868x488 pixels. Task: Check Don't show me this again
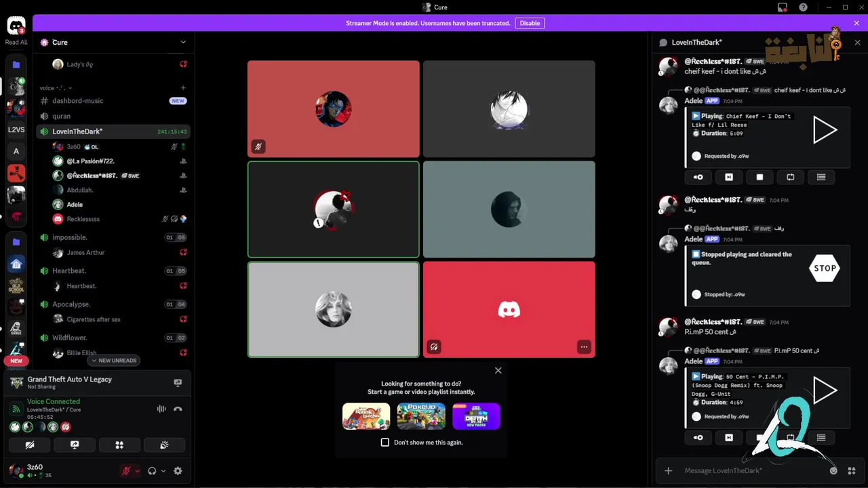point(385,442)
